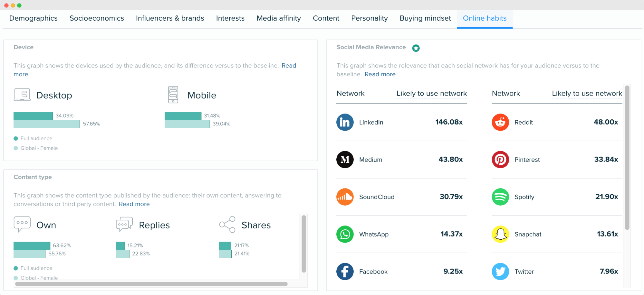Click the WhatsApp network icon
The image size is (644, 295).
pyautogui.click(x=345, y=234)
